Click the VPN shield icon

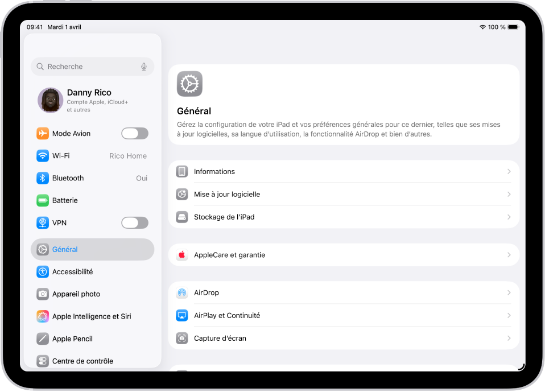click(43, 222)
